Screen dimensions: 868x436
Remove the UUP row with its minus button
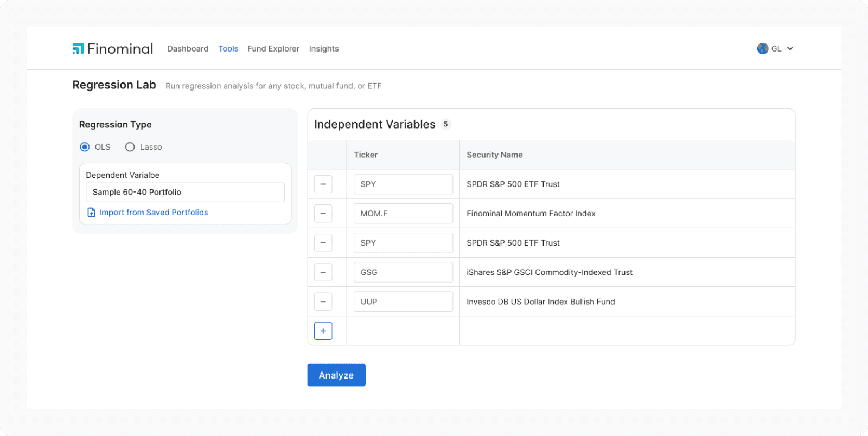(x=323, y=302)
